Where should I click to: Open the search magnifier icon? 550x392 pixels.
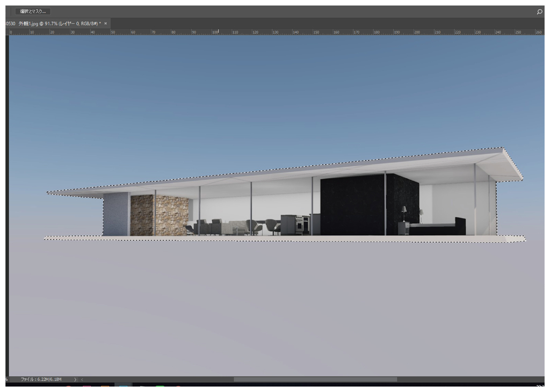tap(539, 12)
